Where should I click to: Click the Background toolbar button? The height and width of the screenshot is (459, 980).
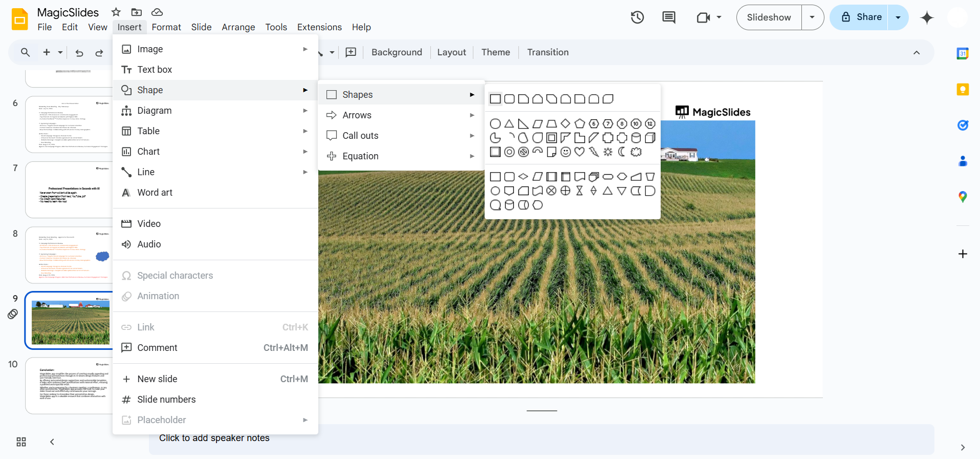397,52
